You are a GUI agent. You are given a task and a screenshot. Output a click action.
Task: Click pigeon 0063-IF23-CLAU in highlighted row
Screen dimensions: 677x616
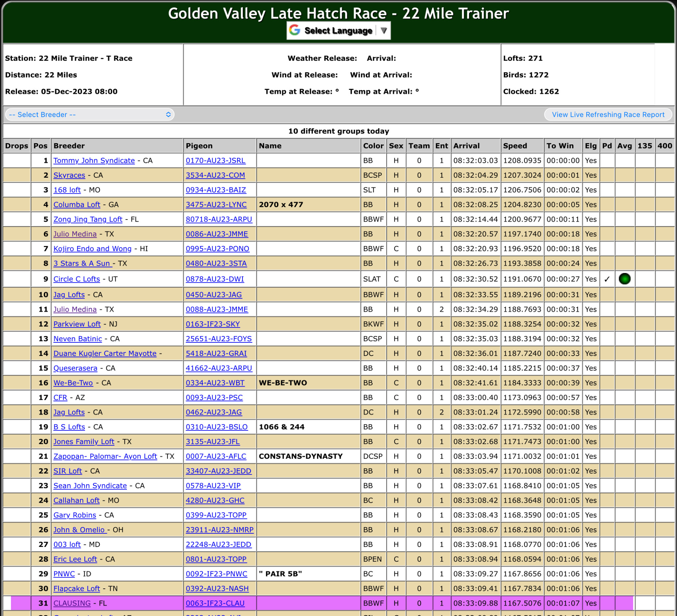[215, 603]
